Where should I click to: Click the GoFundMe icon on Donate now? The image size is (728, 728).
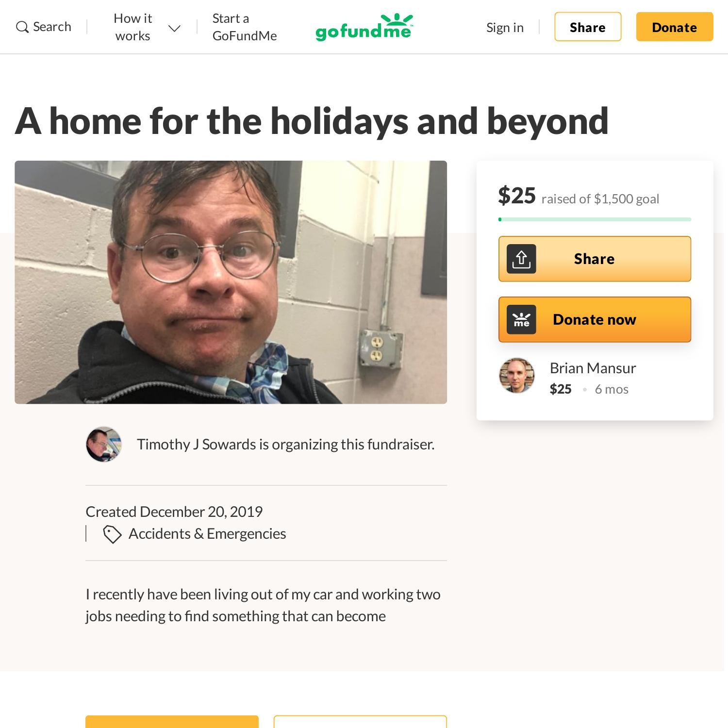click(x=521, y=319)
